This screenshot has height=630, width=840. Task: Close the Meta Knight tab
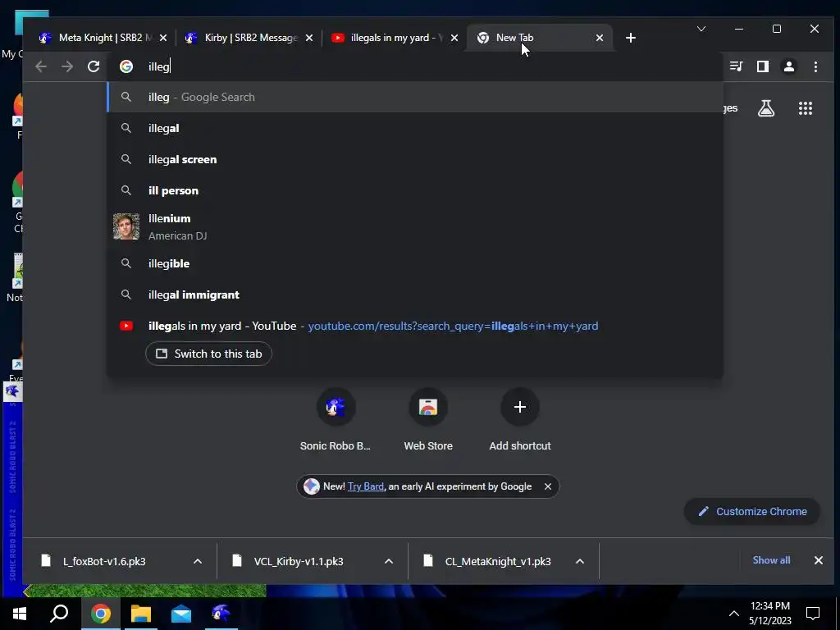(163, 38)
